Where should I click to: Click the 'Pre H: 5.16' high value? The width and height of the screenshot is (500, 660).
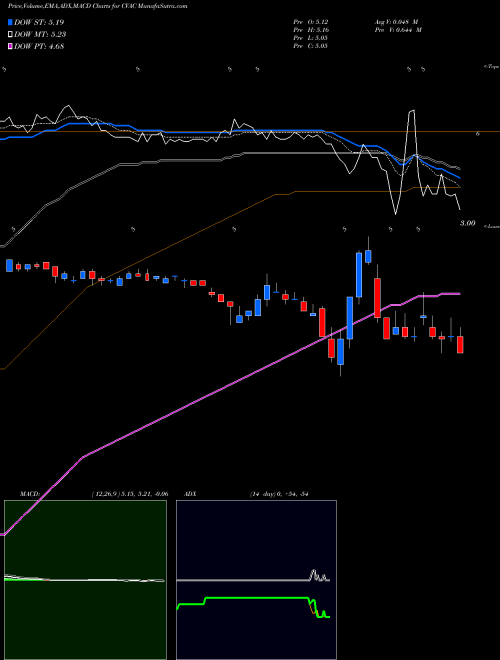[311, 30]
